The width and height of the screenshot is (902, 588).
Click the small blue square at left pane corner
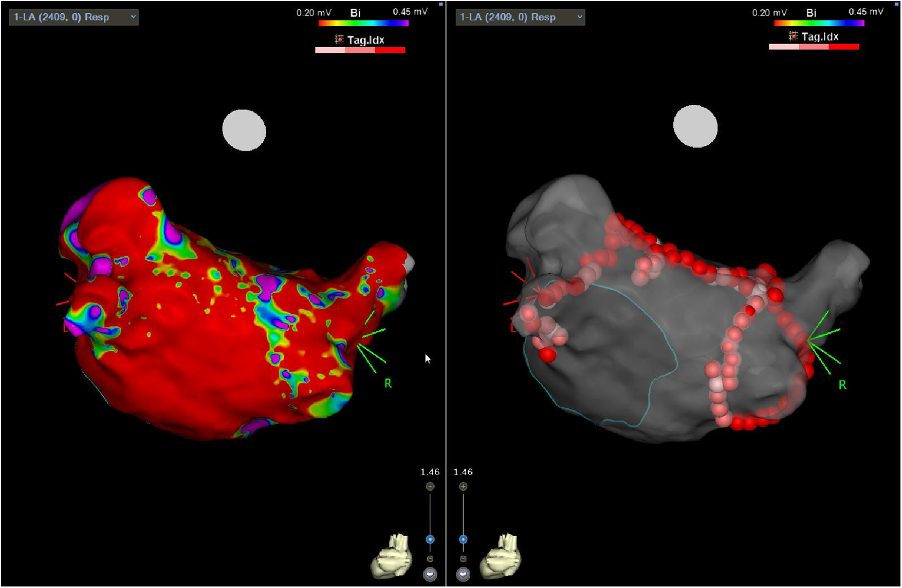[441, 4]
